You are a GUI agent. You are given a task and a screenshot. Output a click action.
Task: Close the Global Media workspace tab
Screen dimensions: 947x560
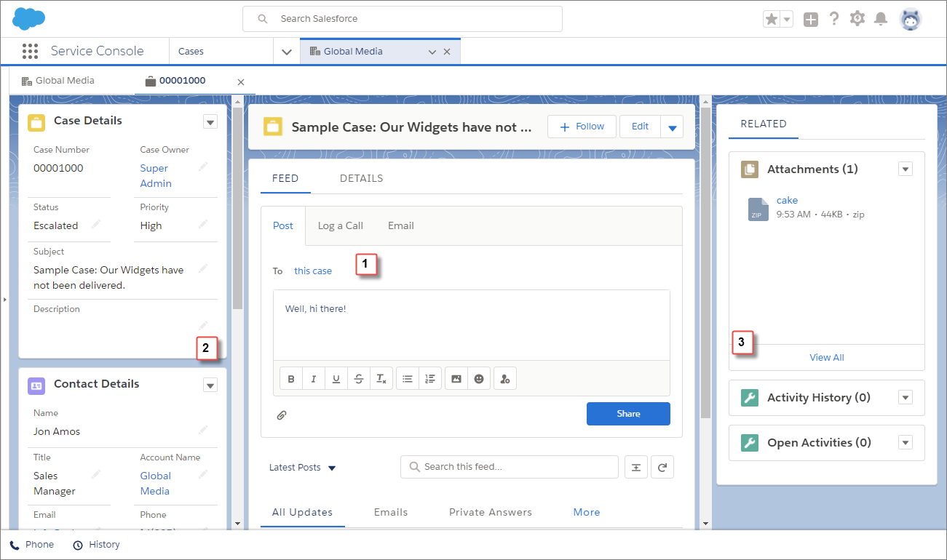click(447, 52)
